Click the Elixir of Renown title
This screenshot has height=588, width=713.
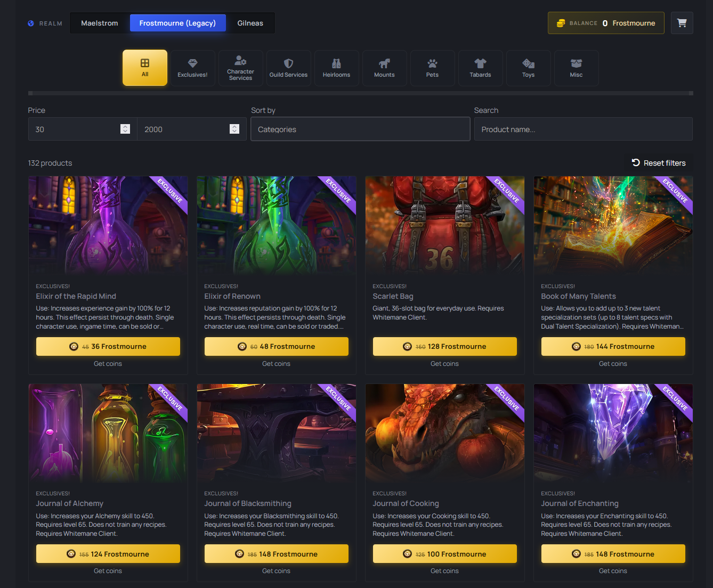click(232, 296)
